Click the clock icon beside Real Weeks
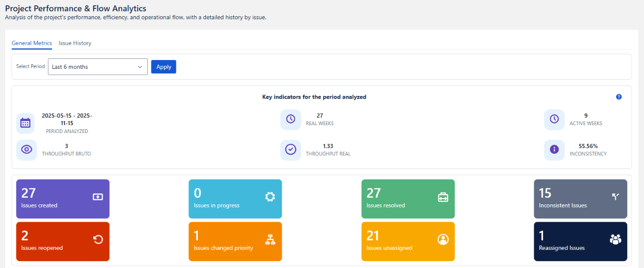 click(291, 119)
